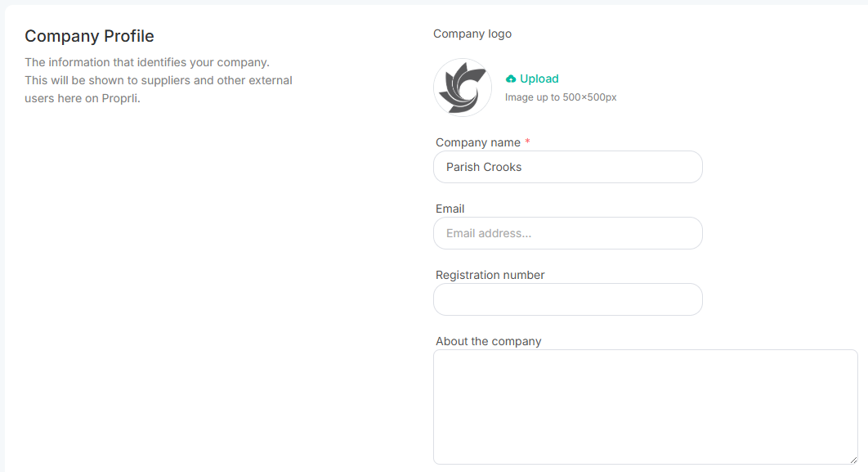Click inside the About the company textarea
Viewport: 868px width, 472px height.
(646, 407)
